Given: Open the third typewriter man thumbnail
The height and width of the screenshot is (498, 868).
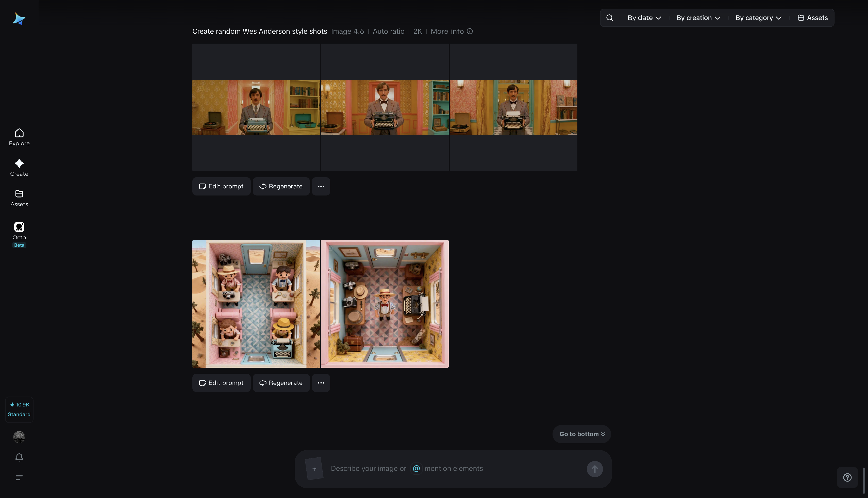Looking at the screenshot, I should 513,108.
